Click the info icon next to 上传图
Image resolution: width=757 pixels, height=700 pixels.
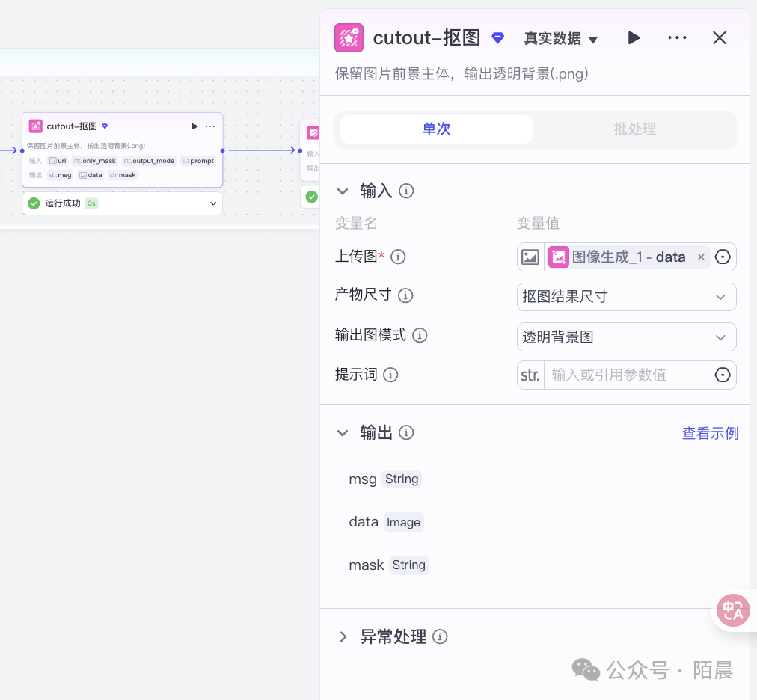point(399,257)
